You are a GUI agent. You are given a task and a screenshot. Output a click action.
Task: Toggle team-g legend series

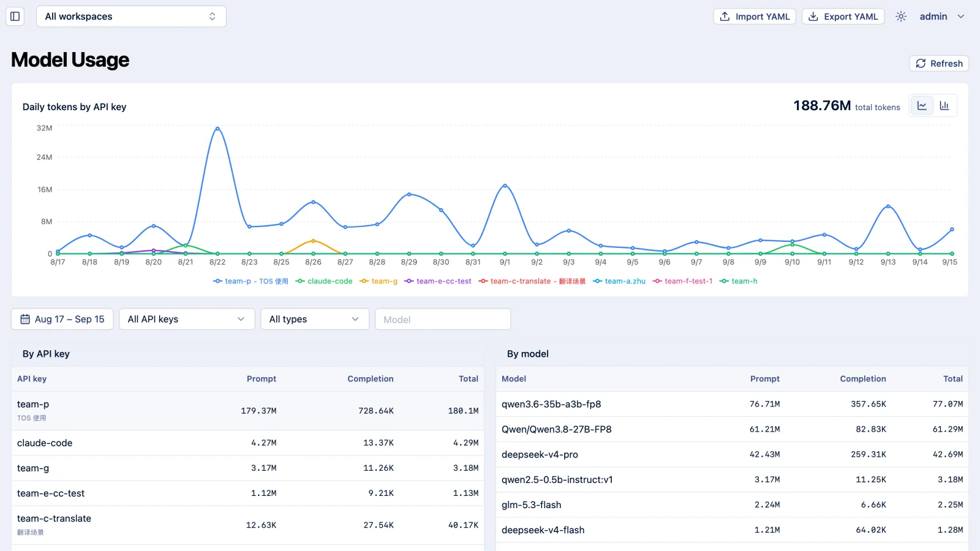pos(379,281)
